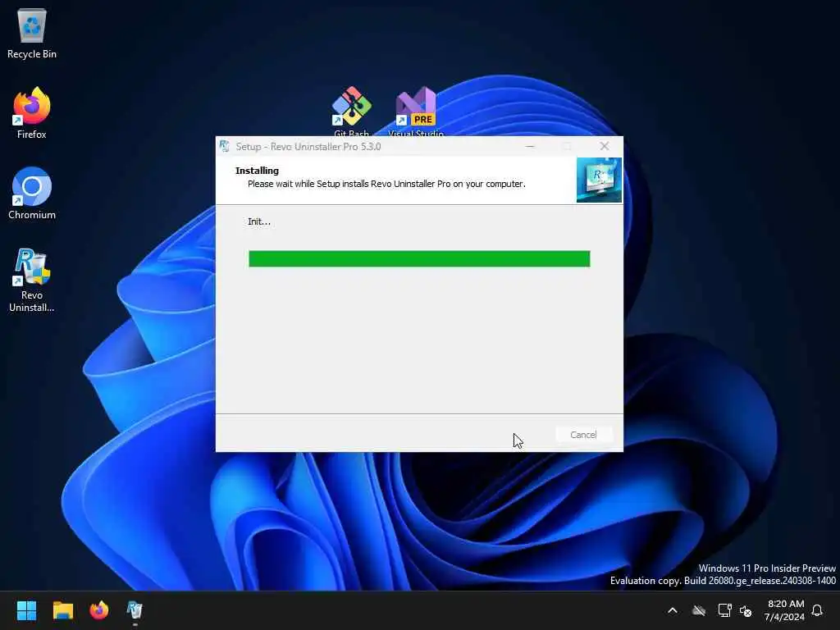
Task: Click the Revo Setup taskbar icon
Action: (135, 610)
